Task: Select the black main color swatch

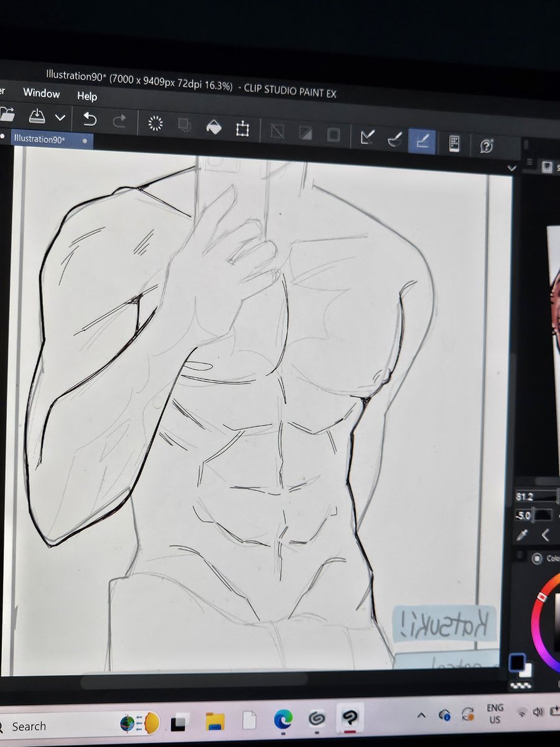Action: coord(516,662)
